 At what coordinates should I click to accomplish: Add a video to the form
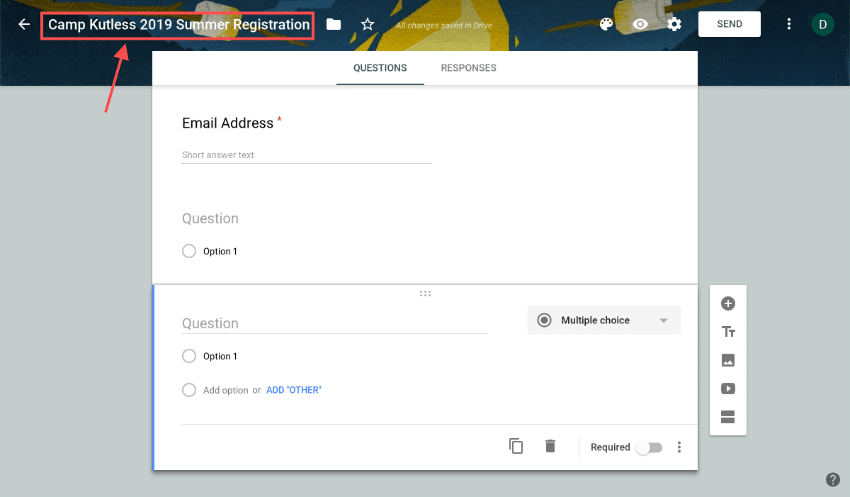(728, 389)
